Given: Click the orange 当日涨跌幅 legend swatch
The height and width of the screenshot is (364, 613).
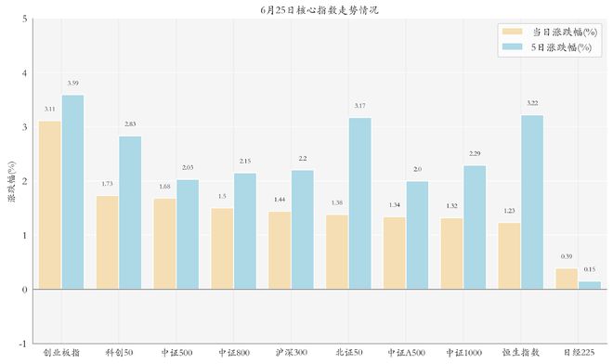Looking at the screenshot, I should (x=512, y=32).
